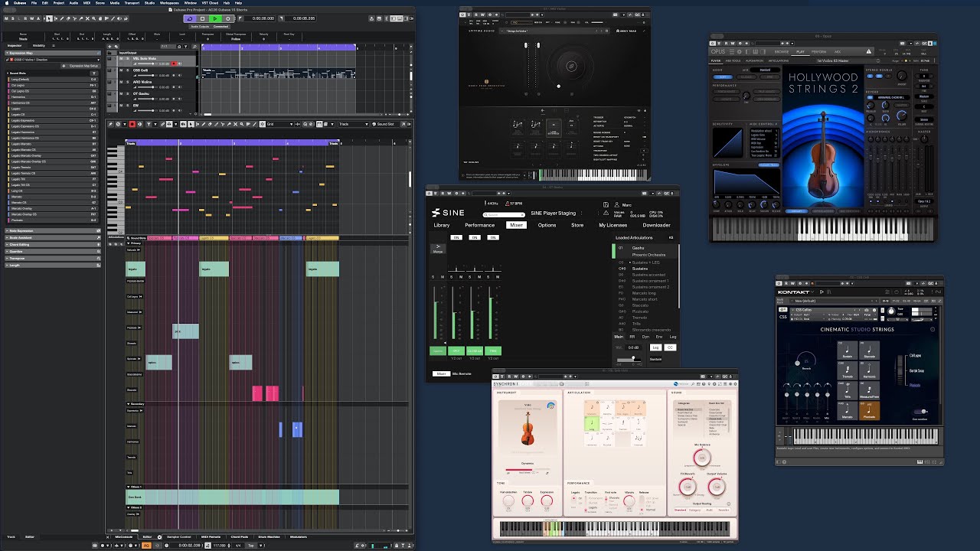Expand the Scale Assistant inspector section

[53, 237]
